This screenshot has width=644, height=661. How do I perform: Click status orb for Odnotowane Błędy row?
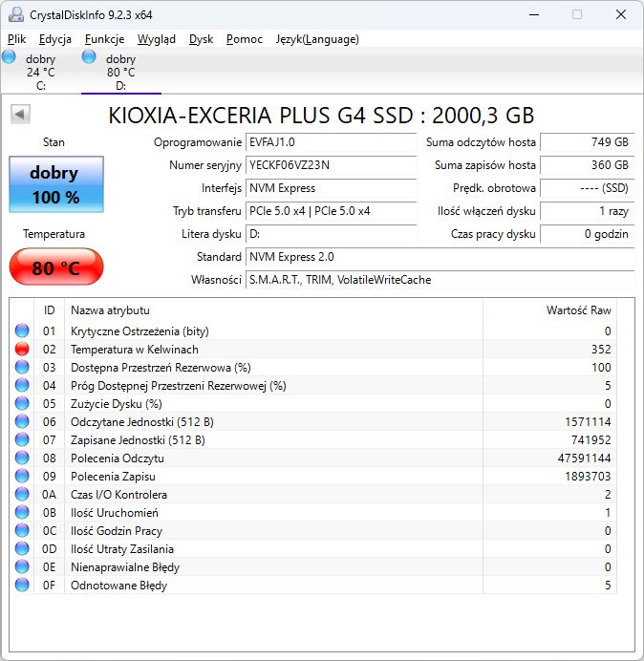pos(22,585)
